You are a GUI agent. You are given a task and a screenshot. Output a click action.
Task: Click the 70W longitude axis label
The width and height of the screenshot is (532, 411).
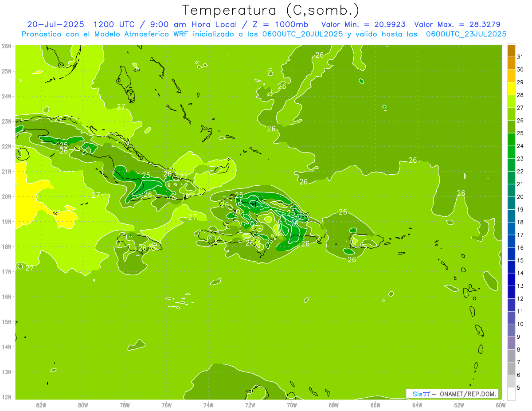coord(292,404)
